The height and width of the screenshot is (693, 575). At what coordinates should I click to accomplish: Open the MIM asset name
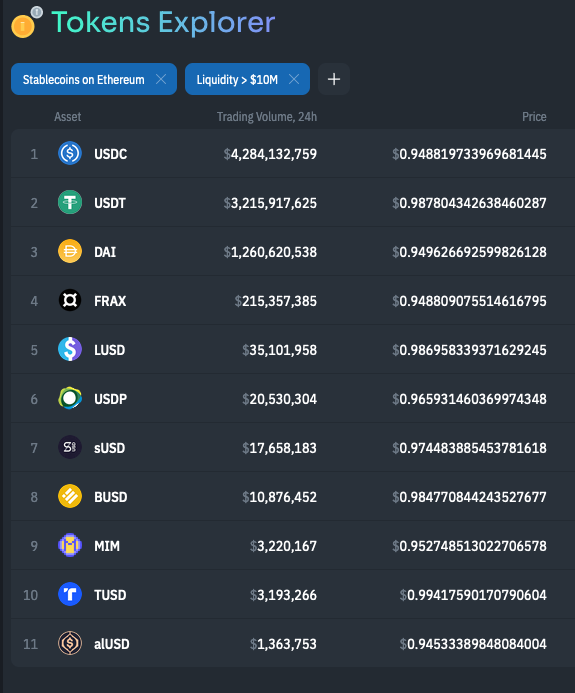(107, 546)
